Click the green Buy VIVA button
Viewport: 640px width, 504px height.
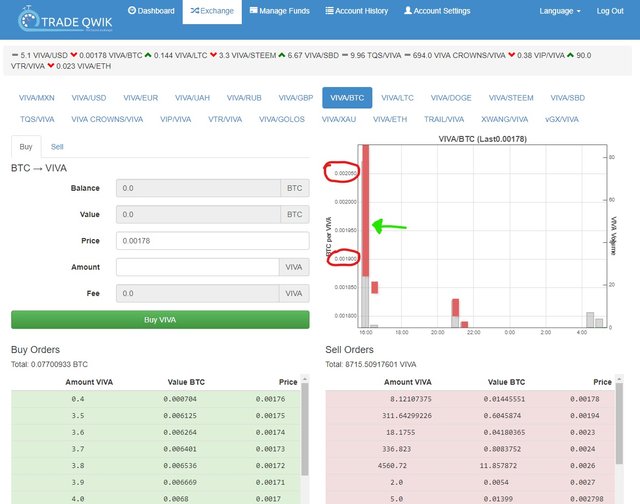click(160, 320)
